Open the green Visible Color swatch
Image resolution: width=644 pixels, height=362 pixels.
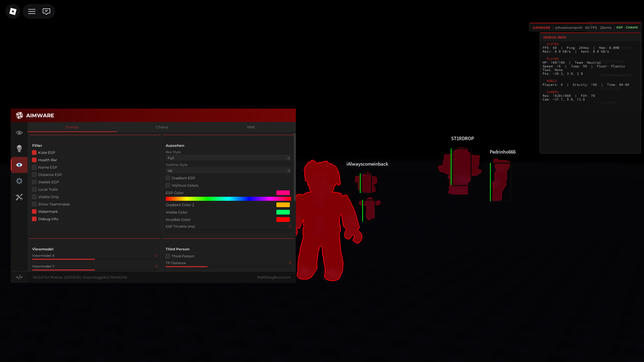tap(283, 212)
